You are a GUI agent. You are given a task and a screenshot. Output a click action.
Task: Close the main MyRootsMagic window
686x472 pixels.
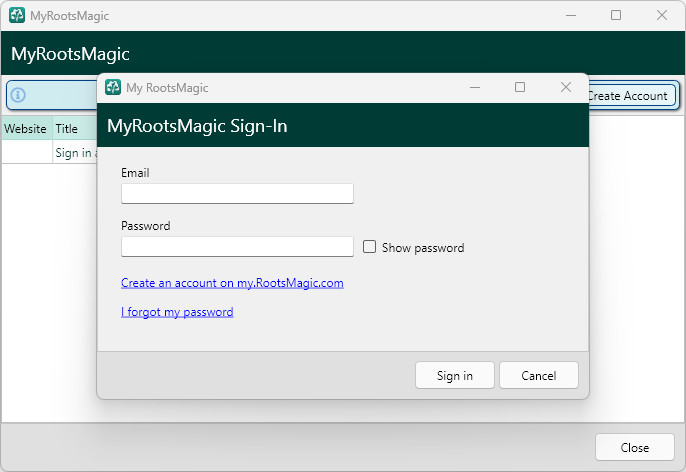pyautogui.click(x=662, y=15)
